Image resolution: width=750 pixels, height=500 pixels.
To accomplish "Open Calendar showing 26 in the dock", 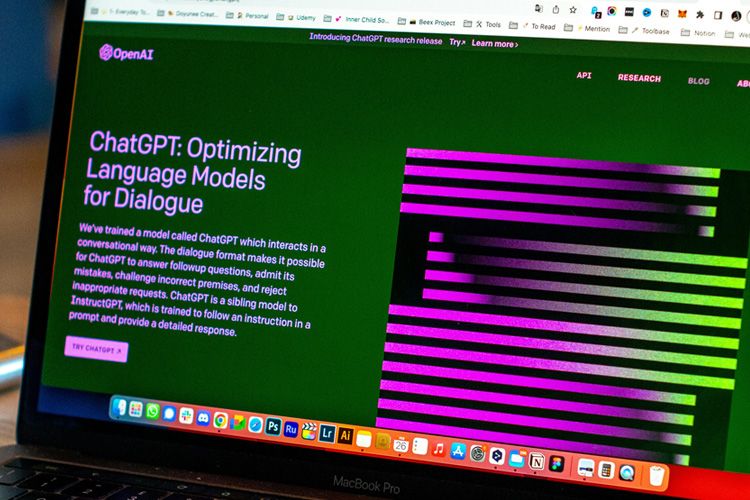I will [401, 445].
